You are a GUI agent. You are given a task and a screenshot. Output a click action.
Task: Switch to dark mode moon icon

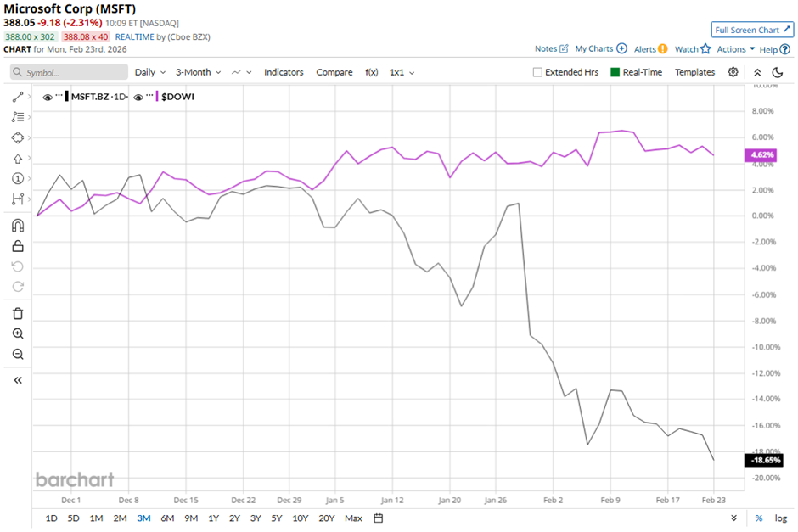tap(777, 72)
